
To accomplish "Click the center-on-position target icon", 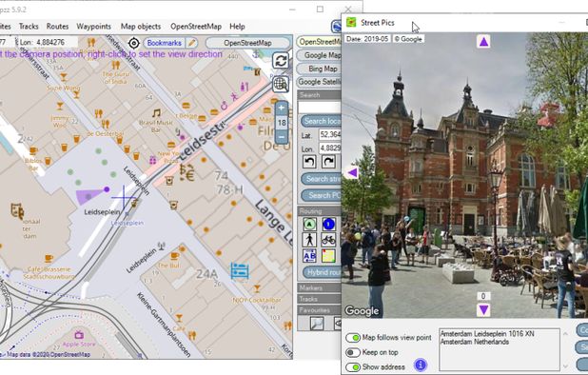I will [x=134, y=43].
